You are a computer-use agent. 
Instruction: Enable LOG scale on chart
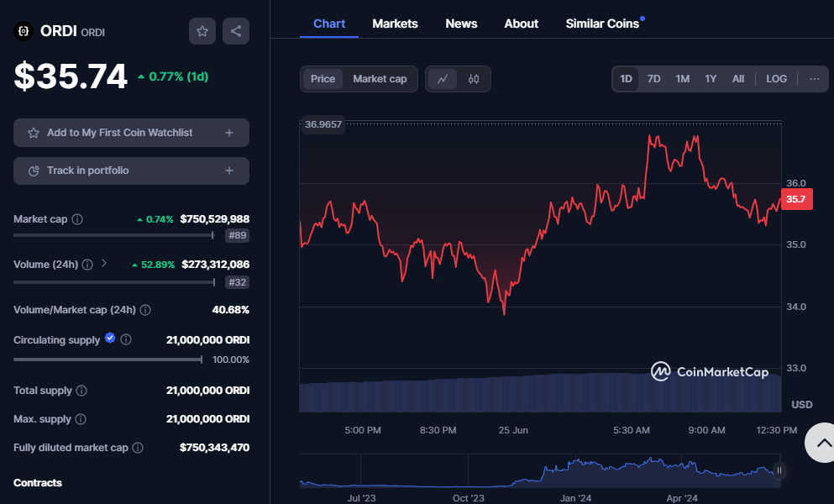click(x=776, y=79)
